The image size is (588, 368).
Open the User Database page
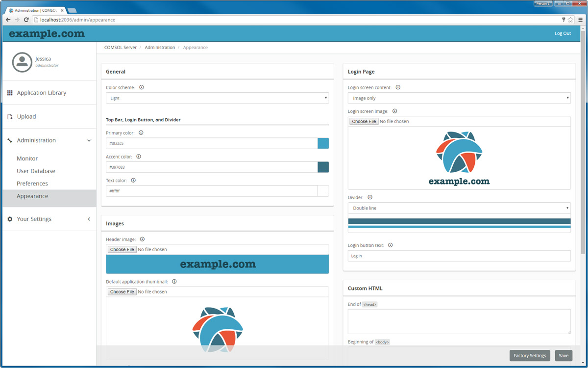pos(36,171)
